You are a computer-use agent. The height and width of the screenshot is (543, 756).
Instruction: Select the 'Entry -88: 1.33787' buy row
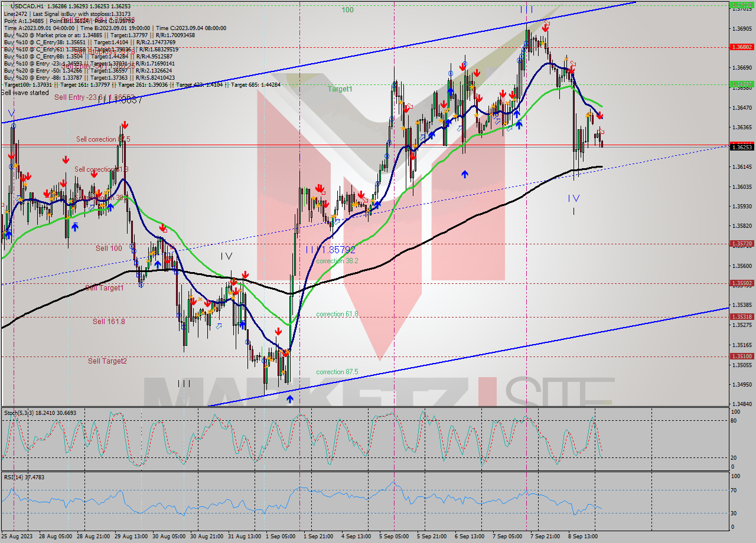(89, 77)
